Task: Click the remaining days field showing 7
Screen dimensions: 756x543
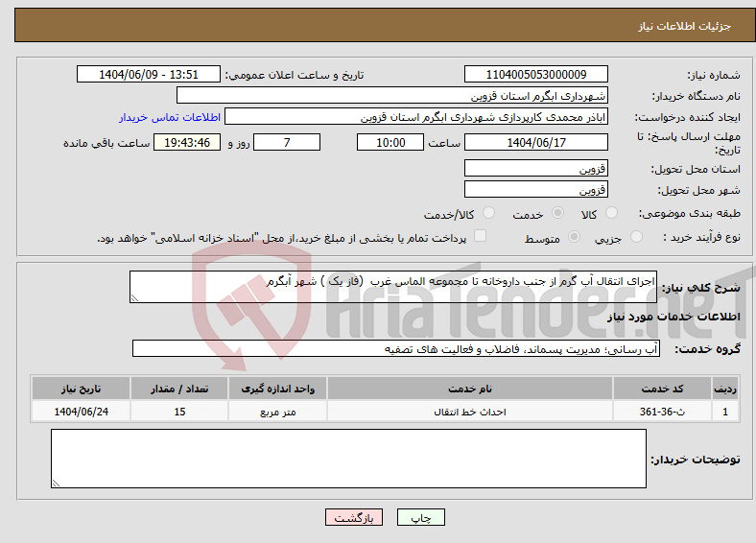Action: pos(287,142)
